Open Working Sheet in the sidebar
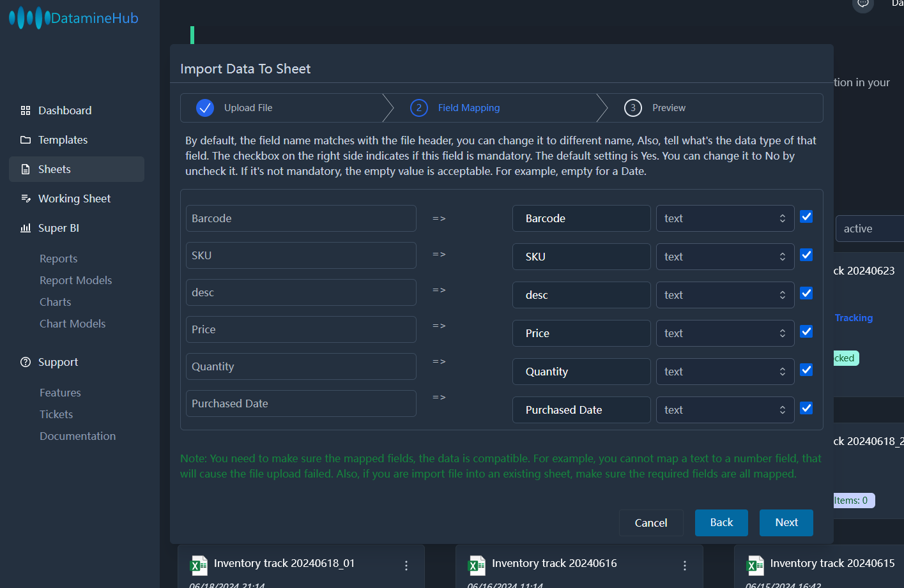This screenshot has width=904, height=588. pyautogui.click(x=77, y=199)
